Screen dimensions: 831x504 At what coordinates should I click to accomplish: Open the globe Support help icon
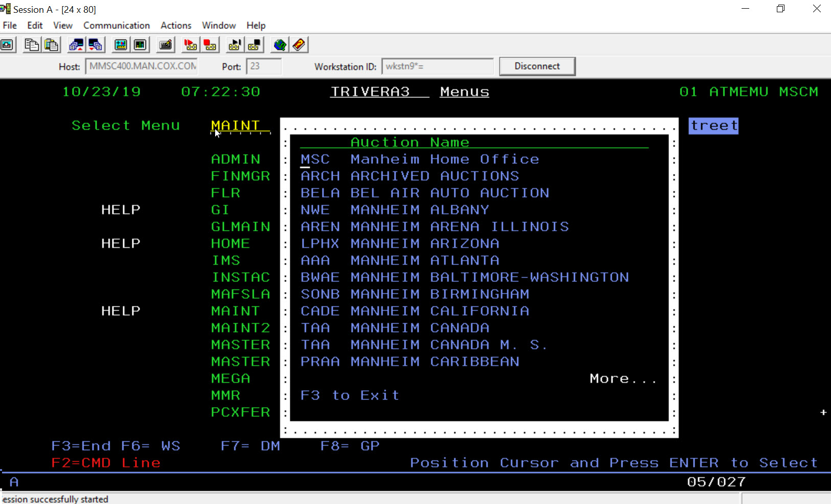pyautogui.click(x=280, y=45)
